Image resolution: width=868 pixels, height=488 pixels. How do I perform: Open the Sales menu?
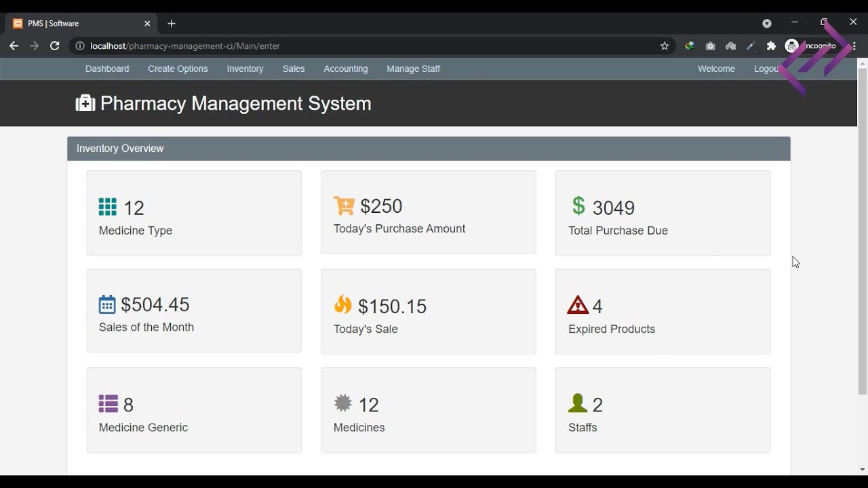[x=294, y=68]
